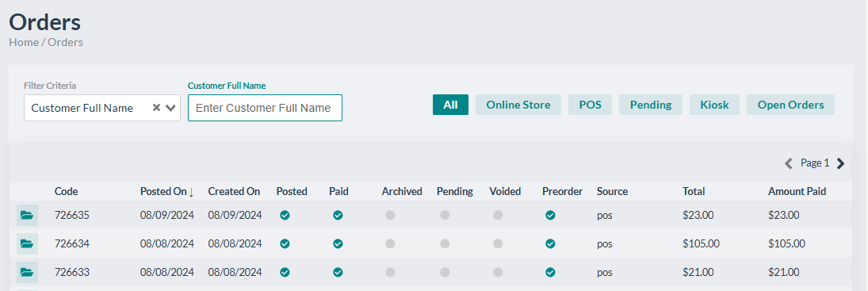Open order 726633 folder icon
The image size is (868, 291).
[27, 272]
